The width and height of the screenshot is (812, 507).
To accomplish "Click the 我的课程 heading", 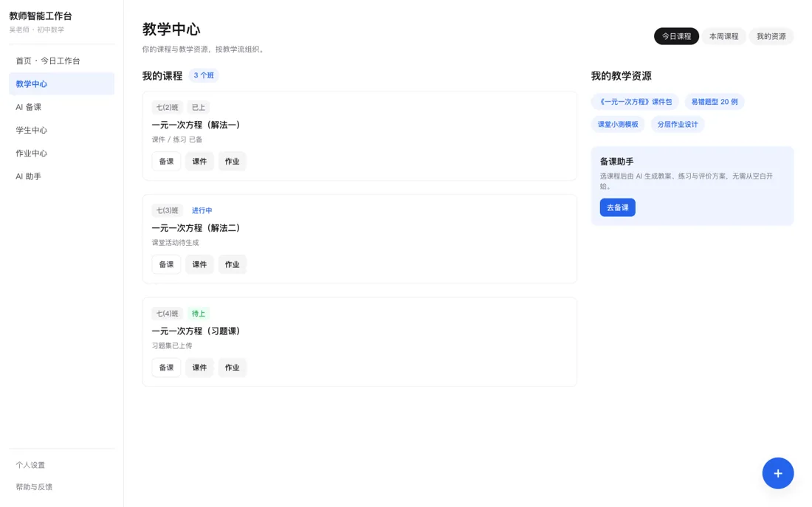I will [162, 76].
